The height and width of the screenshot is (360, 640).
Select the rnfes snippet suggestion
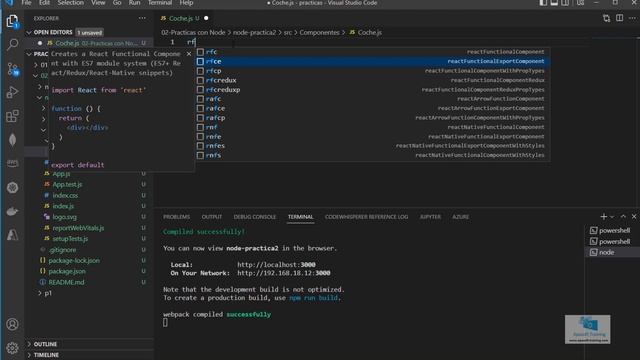[x=372, y=146]
